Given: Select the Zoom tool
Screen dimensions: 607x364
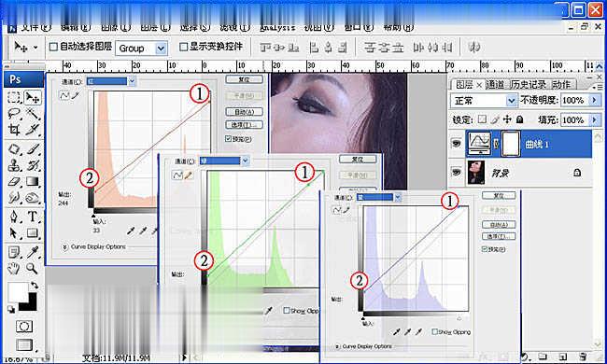Looking at the screenshot, I should tap(33, 268).
